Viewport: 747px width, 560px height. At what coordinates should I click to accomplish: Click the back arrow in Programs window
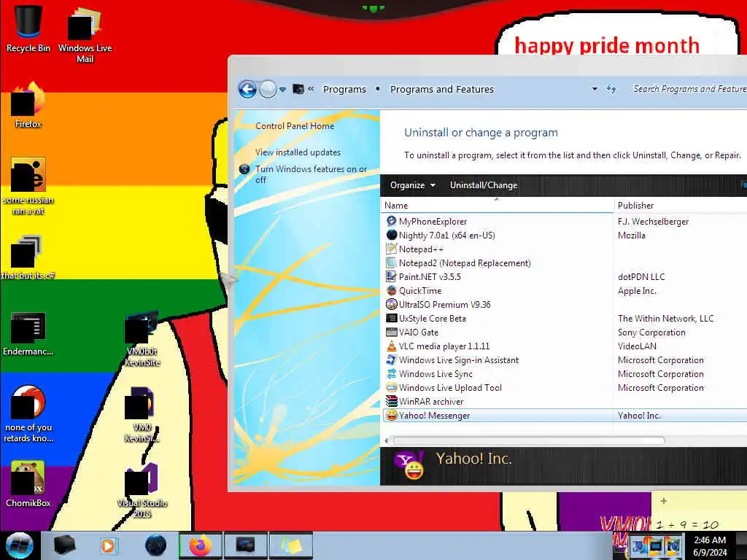[247, 89]
